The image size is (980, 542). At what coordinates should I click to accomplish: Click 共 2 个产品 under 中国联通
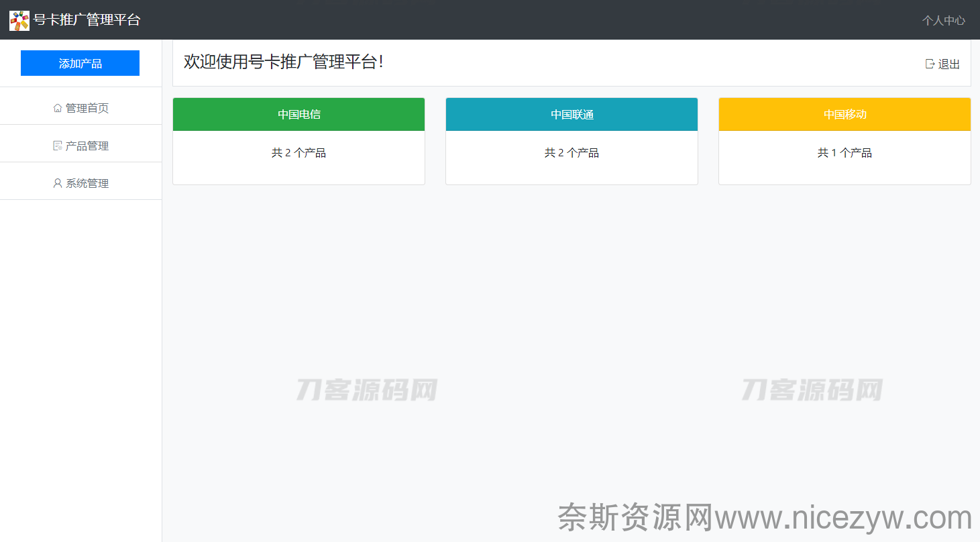pos(571,153)
